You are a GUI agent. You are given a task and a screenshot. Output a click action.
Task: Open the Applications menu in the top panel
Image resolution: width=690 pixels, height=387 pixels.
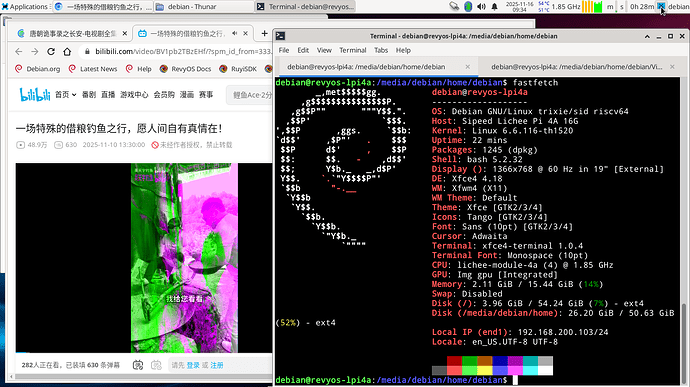click(x=25, y=7)
